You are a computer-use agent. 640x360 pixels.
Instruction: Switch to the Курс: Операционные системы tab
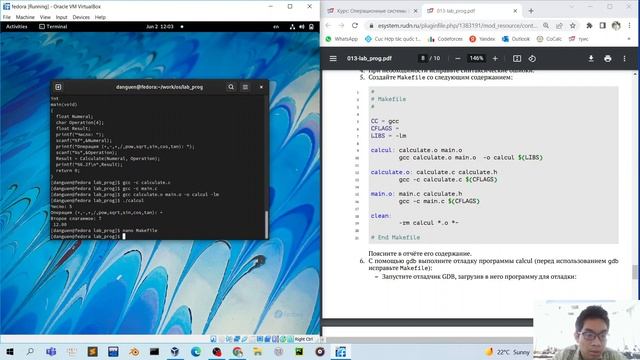pyautogui.click(x=371, y=11)
